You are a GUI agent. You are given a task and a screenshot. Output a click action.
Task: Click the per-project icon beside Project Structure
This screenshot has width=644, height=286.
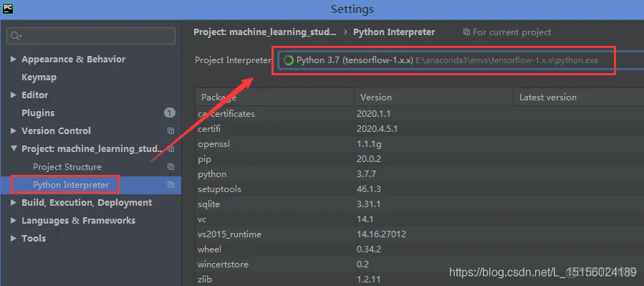[171, 167]
